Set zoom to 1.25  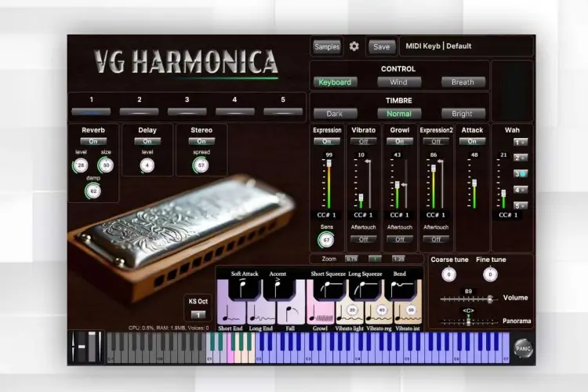(x=398, y=259)
